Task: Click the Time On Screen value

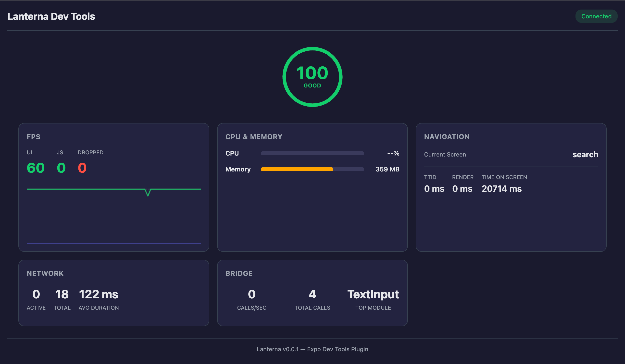Action: pos(501,189)
